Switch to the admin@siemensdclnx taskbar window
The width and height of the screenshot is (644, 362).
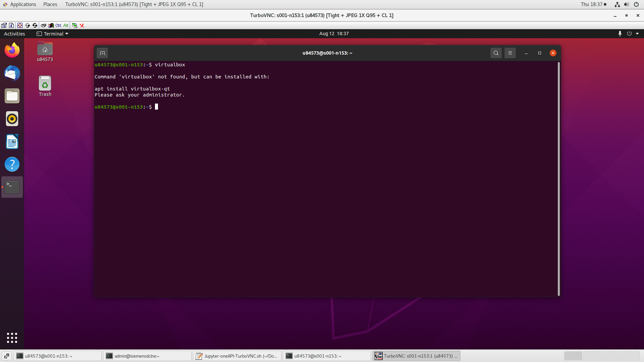click(147, 356)
